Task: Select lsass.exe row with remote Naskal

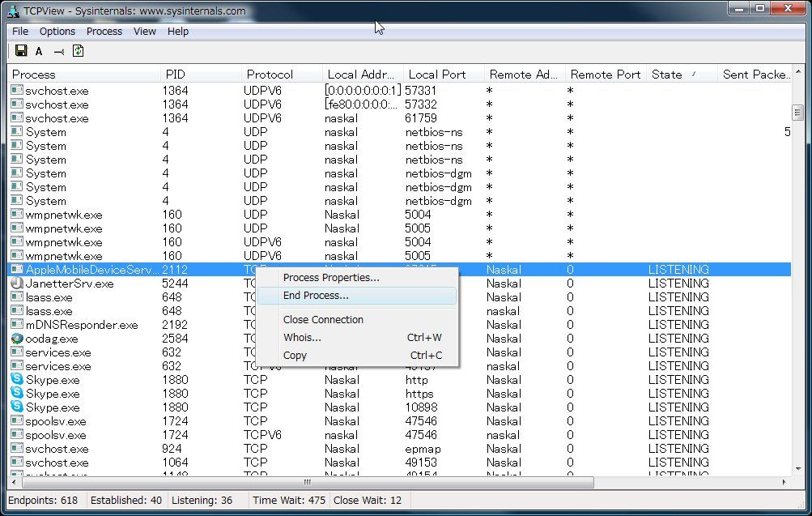Action: tap(399, 297)
